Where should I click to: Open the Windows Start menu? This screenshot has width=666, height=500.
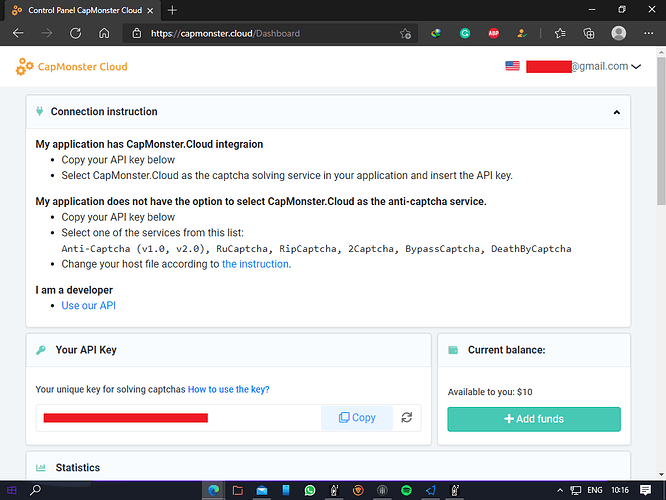click(x=11, y=490)
